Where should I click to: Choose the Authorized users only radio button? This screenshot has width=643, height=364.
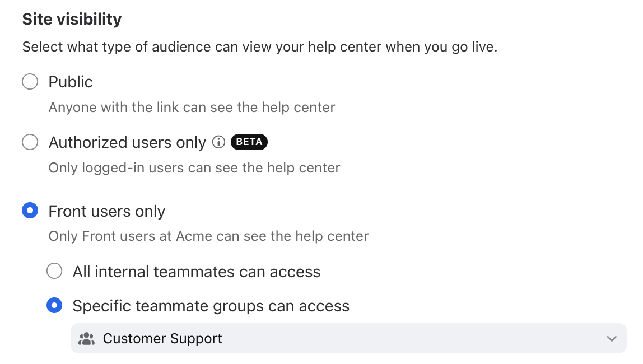[30, 142]
